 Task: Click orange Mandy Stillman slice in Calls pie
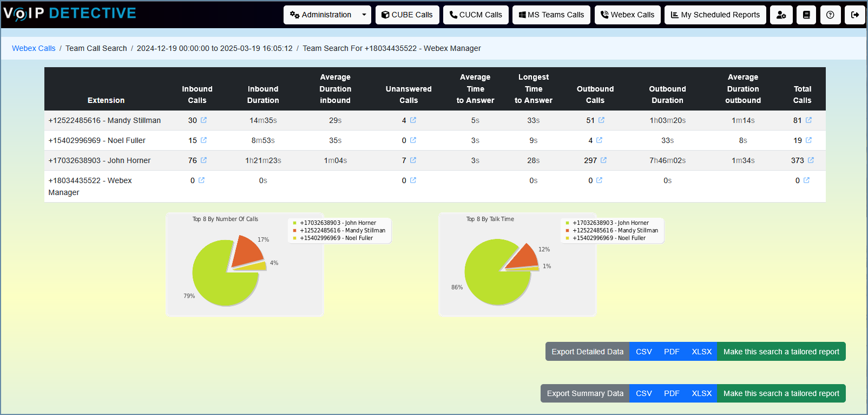pyautogui.click(x=248, y=252)
